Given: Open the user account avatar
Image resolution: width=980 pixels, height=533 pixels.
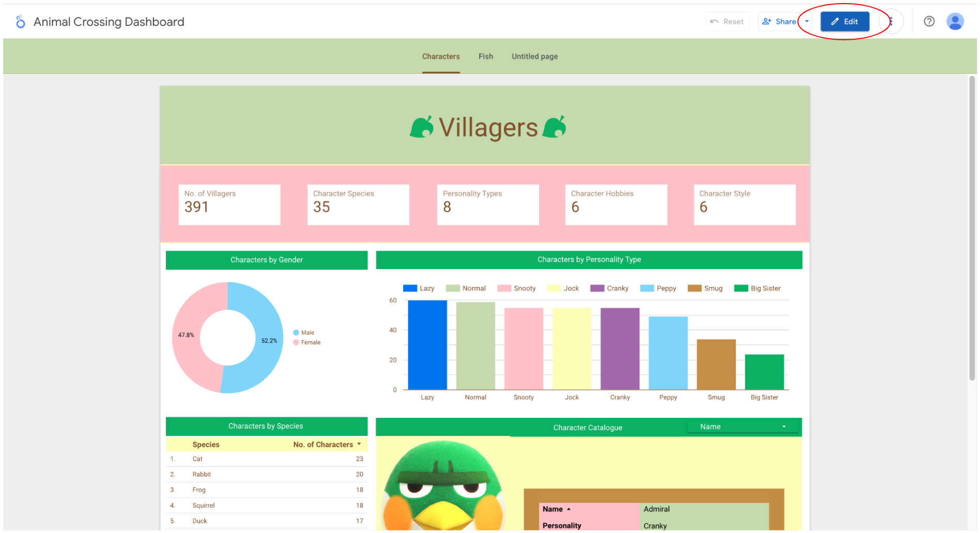Looking at the screenshot, I should 955,22.
